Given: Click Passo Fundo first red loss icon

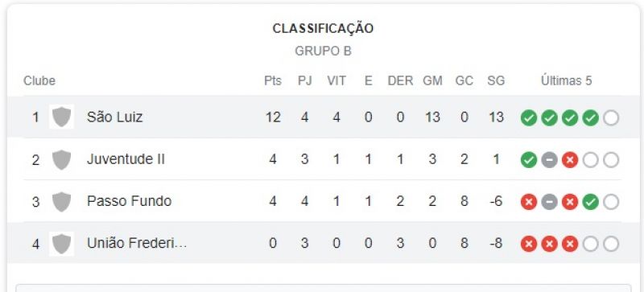Looking at the screenshot, I should 529,202.
